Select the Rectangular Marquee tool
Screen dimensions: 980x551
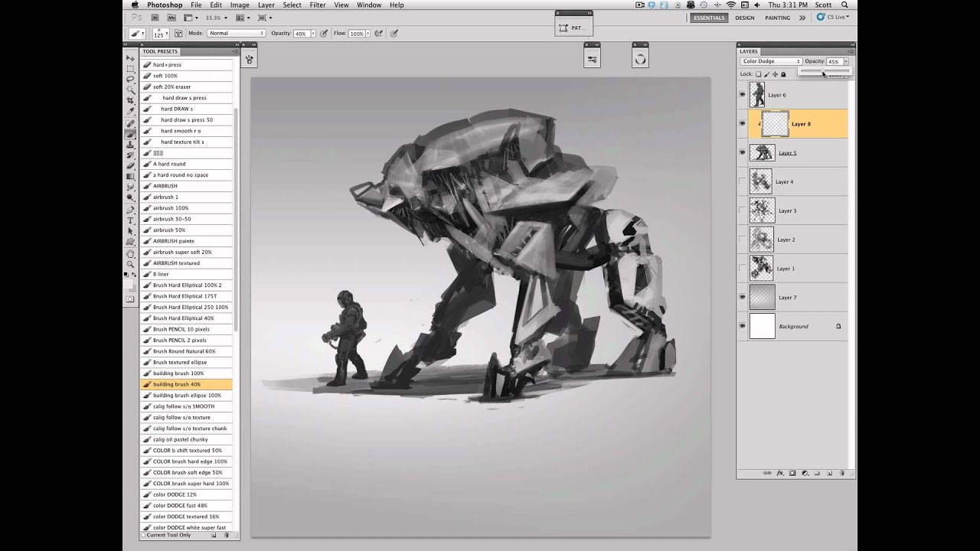pos(130,68)
